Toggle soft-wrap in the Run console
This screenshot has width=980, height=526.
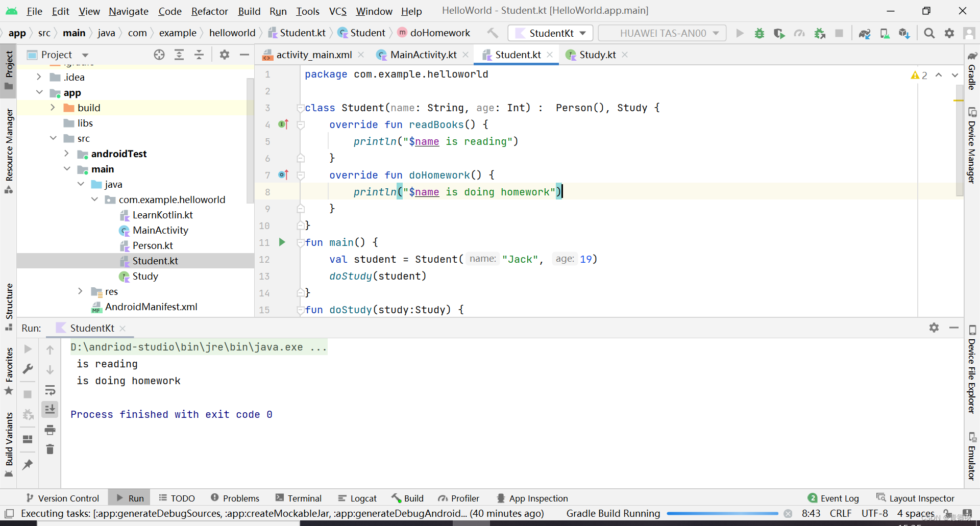(50, 390)
